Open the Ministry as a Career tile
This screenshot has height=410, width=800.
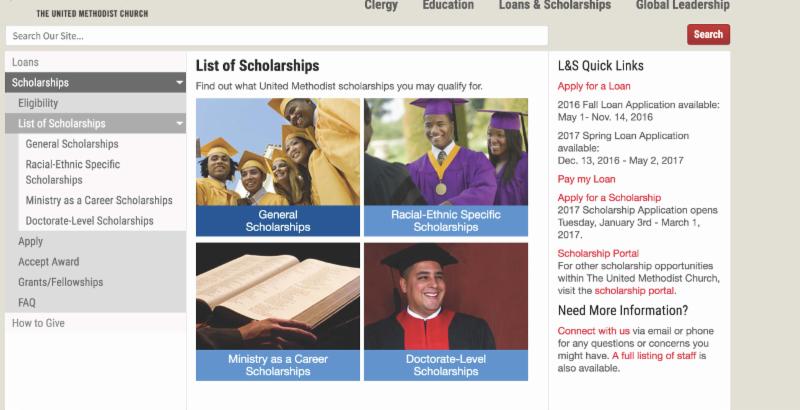[278, 311]
